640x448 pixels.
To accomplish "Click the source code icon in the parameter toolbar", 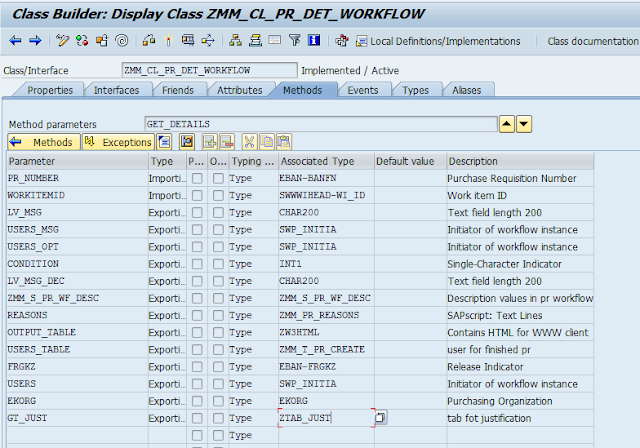I will pos(187,142).
